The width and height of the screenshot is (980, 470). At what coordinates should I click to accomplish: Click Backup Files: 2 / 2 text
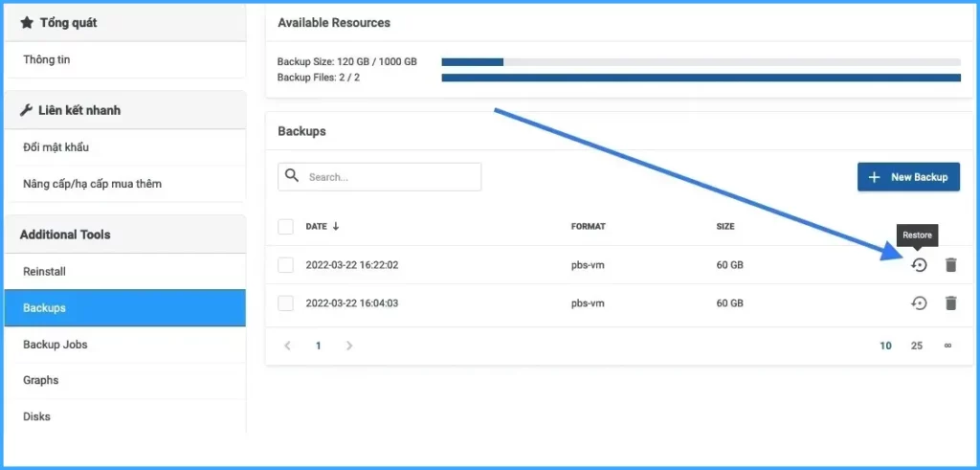(x=319, y=78)
